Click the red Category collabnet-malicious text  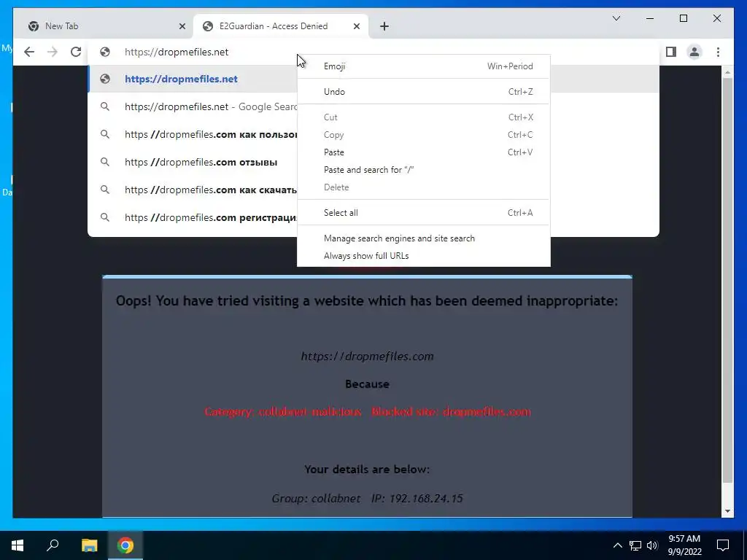tap(282, 412)
